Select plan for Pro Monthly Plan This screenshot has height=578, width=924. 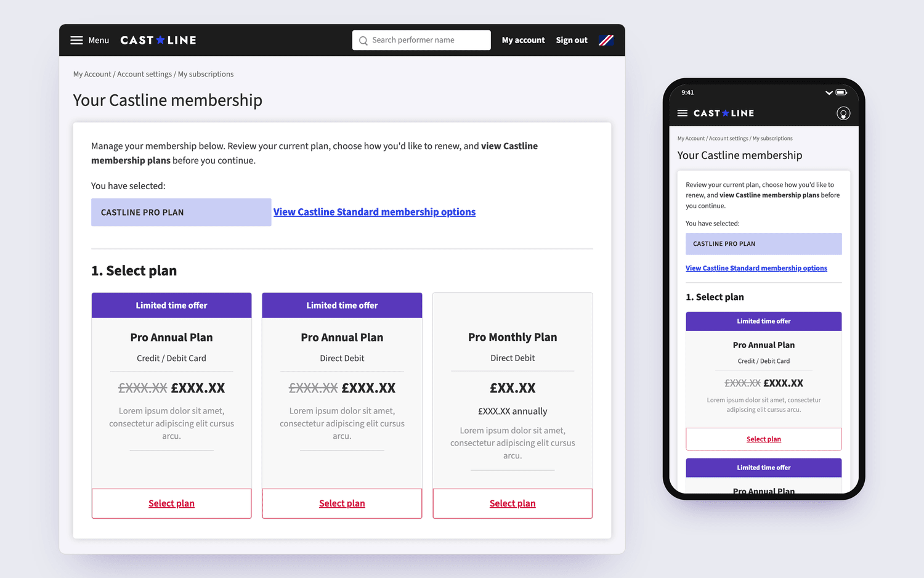[513, 503]
